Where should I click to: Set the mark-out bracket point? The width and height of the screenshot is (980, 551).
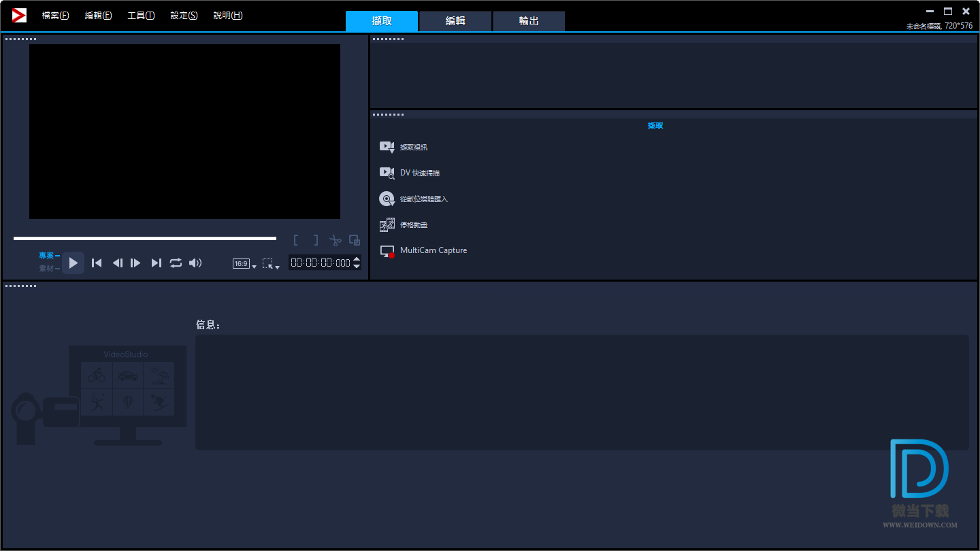pos(316,240)
